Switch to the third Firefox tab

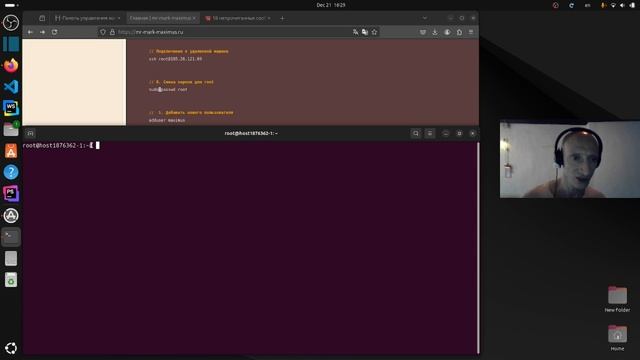tap(238, 18)
